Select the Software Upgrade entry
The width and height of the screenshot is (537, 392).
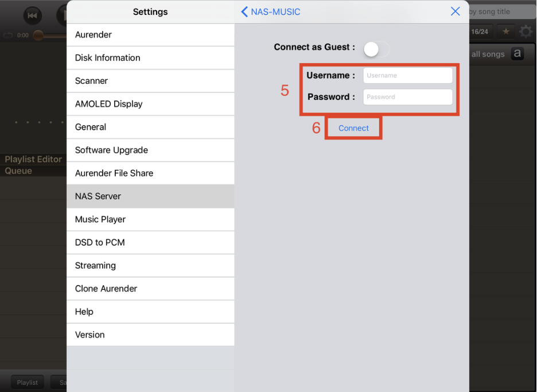coord(150,150)
